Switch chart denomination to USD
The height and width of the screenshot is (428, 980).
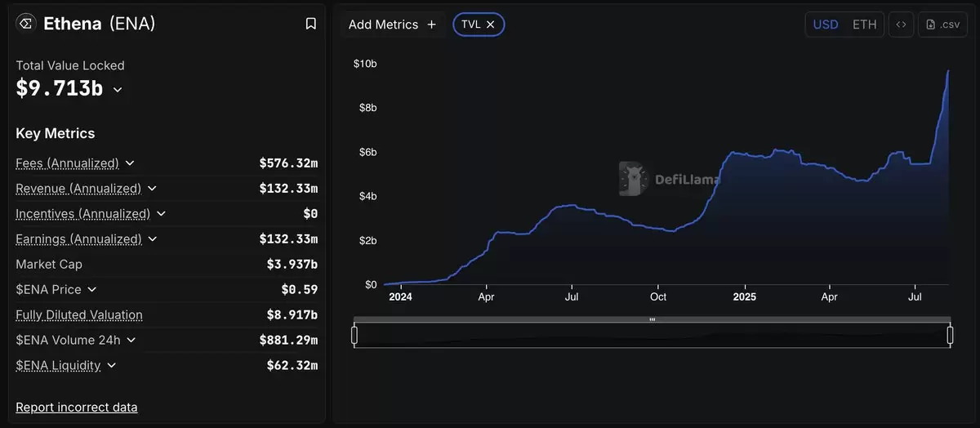(826, 25)
